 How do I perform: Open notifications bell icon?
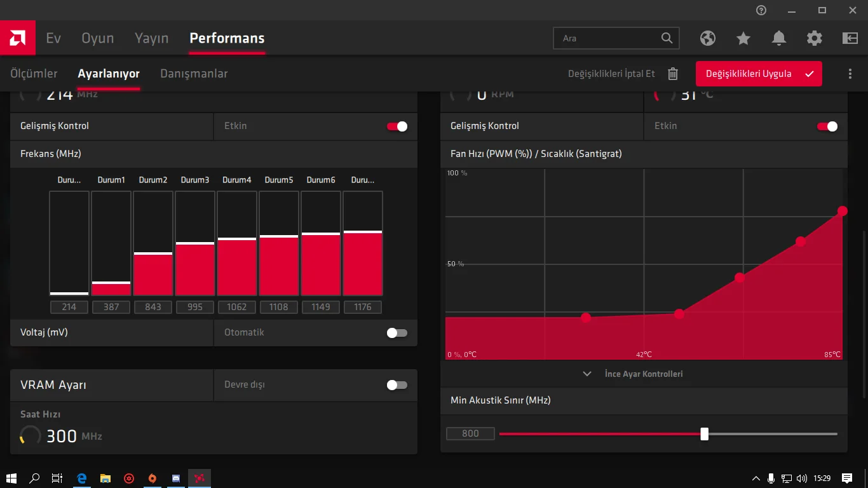[x=779, y=38]
